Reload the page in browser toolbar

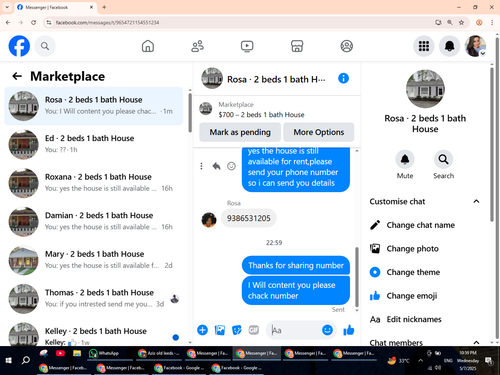tap(33, 22)
